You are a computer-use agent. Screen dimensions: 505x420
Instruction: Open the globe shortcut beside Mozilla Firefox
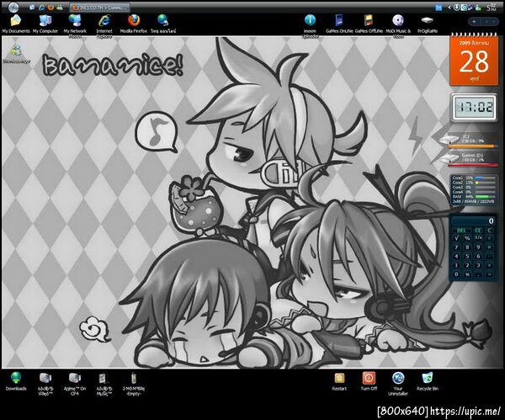[163, 20]
